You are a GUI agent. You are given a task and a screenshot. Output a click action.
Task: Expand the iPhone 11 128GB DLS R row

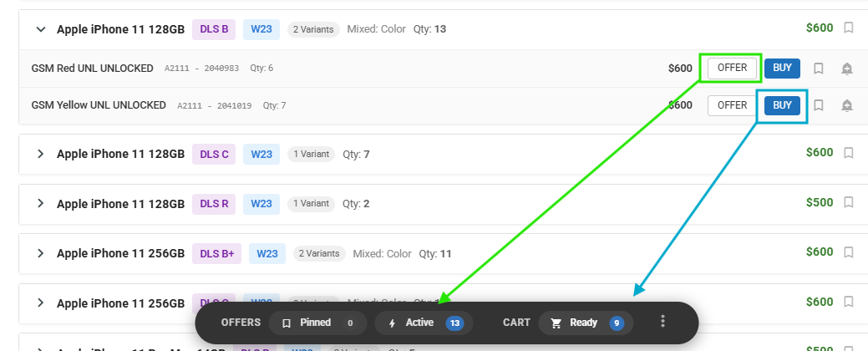[x=40, y=203]
